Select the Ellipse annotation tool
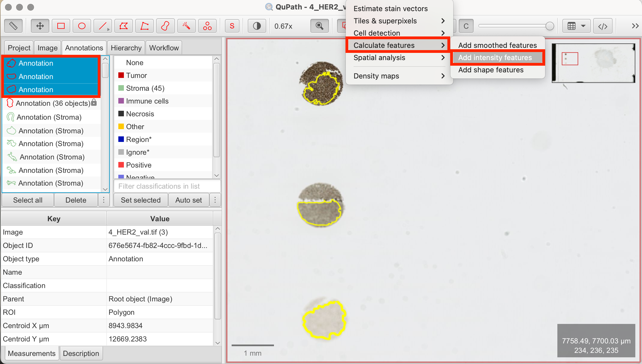Image resolution: width=642 pixels, height=364 pixels. point(82,26)
